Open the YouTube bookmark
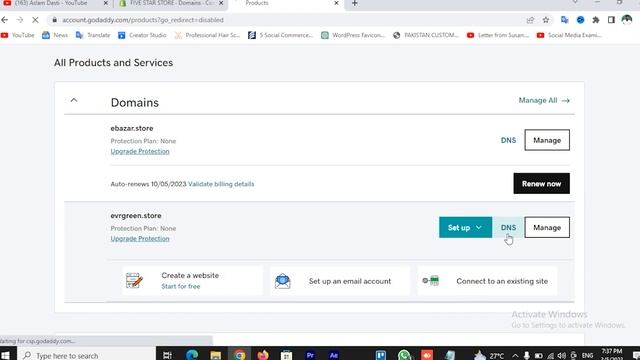Image resolution: width=640 pixels, height=360 pixels. [18, 35]
